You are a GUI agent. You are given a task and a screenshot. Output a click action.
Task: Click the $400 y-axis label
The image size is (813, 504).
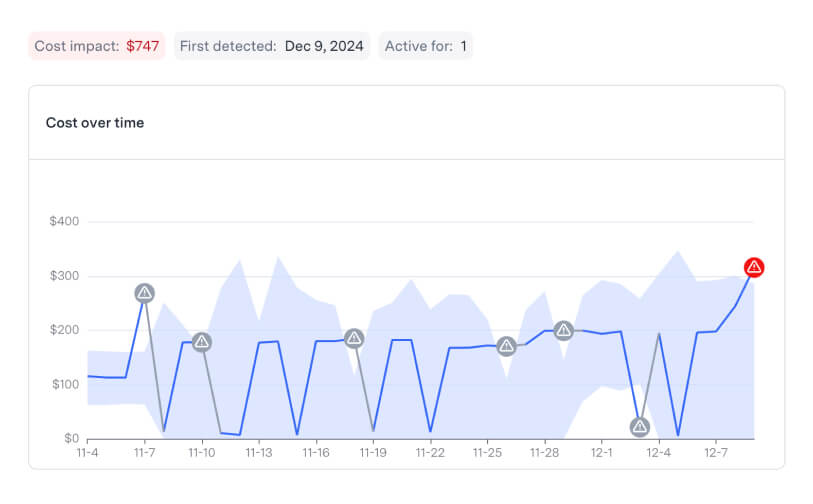(64, 221)
